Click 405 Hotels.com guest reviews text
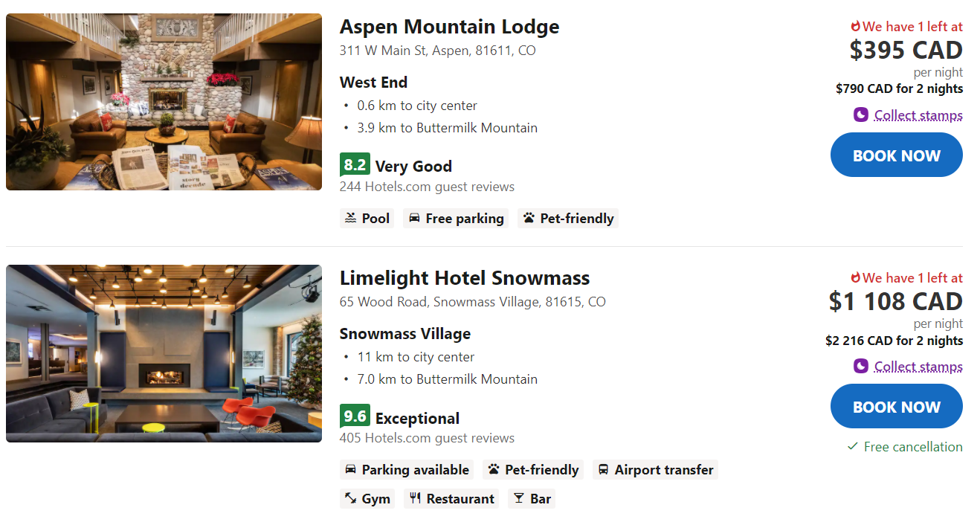 pos(427,438)
